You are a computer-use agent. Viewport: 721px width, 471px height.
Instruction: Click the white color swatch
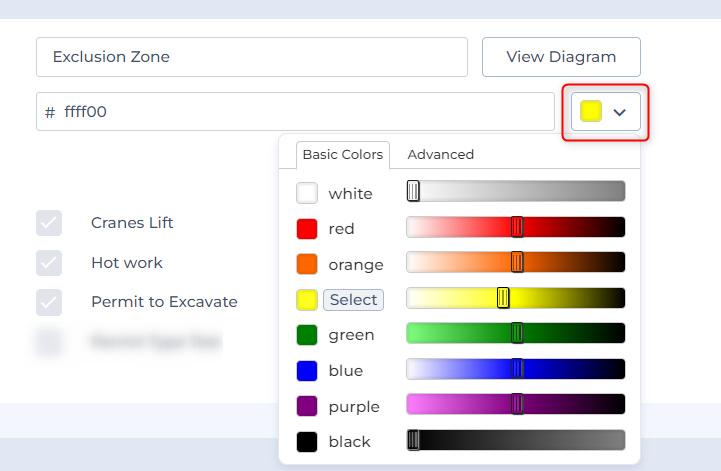tap(307, 193)
